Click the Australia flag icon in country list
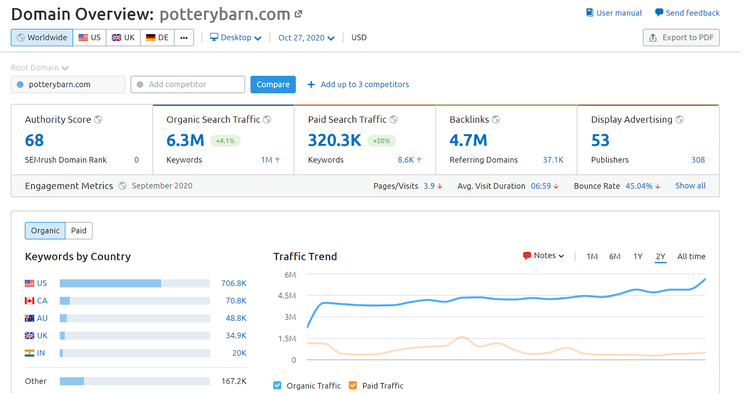The width and height of the screenshot is (750, 393). coord(29,318)
